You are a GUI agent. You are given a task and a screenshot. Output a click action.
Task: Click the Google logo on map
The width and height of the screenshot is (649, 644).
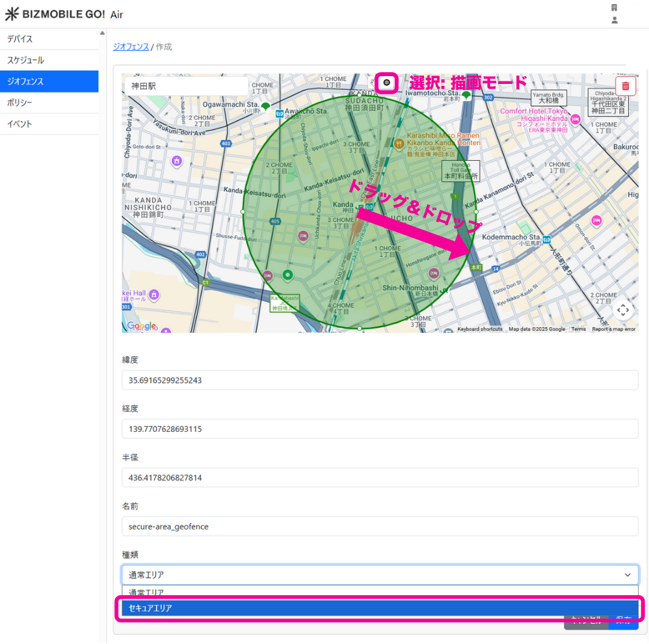[x=141, y=326]
